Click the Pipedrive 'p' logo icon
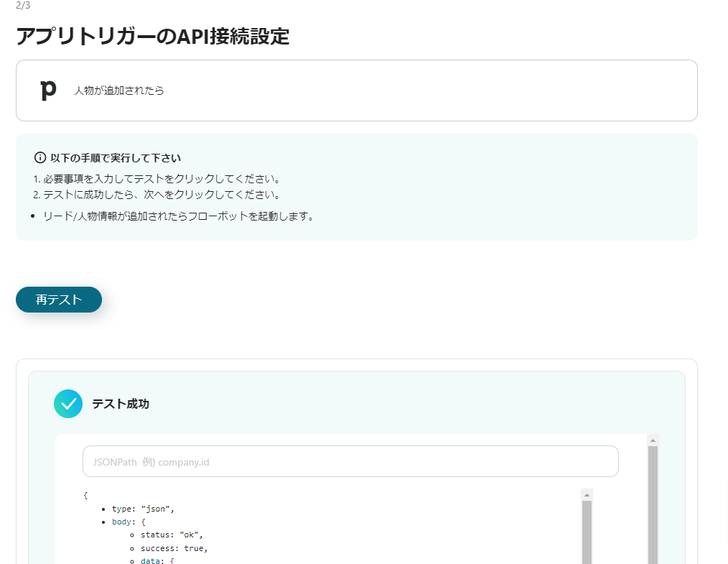This screenshot has height=564, width=728. click(x=48, y=90)
